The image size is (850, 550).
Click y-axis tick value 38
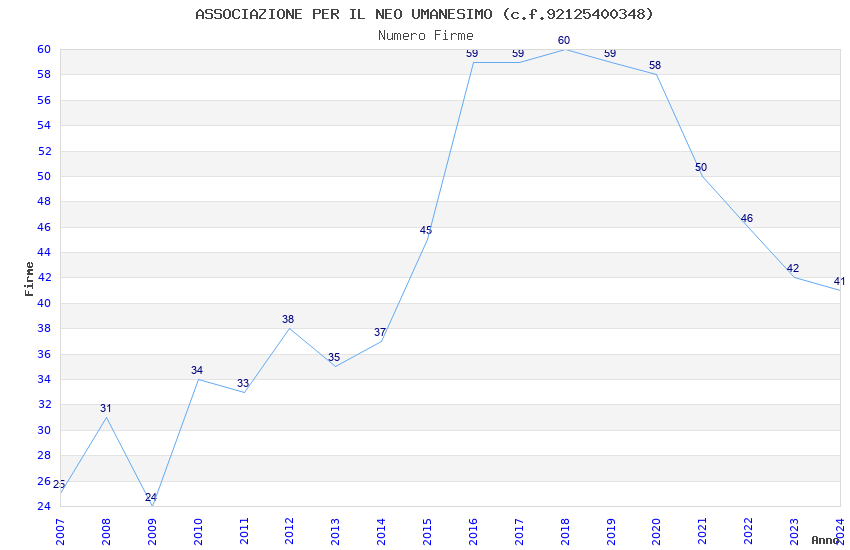pos(44,328)
